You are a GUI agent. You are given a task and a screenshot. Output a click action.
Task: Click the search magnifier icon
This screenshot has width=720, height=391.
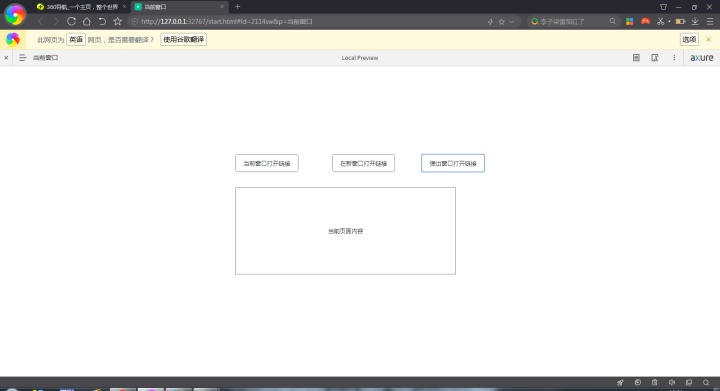(613, 22)
